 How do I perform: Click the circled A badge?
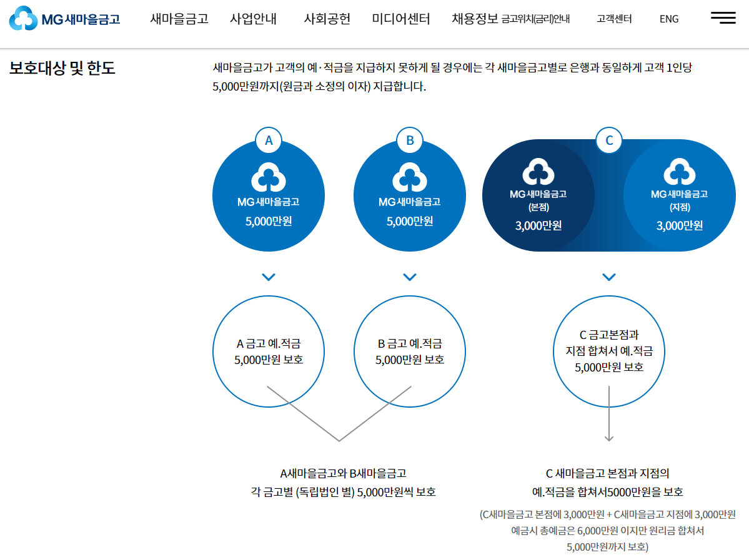coord(269,140)
